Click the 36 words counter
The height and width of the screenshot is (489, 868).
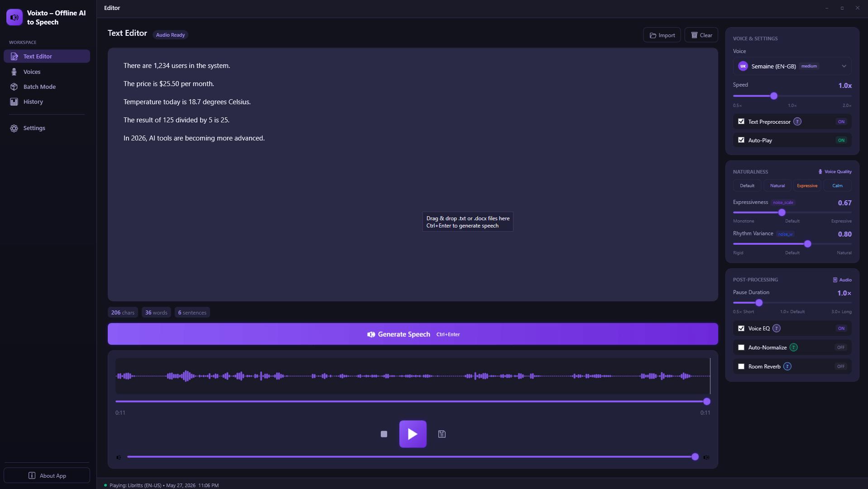[x=156, y=313]
